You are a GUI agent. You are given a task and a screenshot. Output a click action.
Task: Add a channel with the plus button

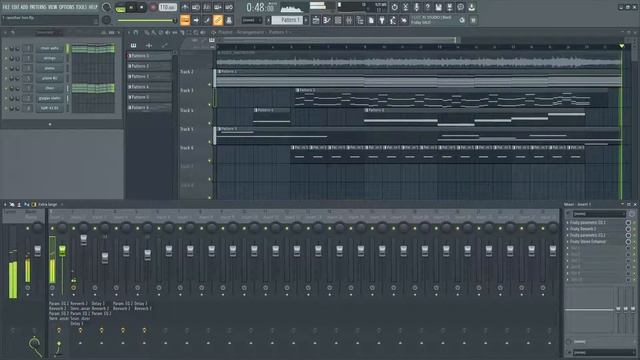(50, 124)
